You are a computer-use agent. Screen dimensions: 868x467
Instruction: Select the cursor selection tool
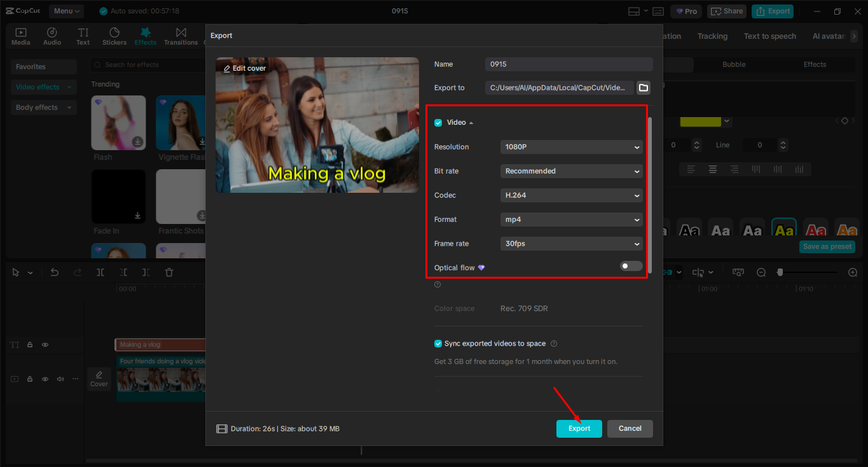point(16,272)
